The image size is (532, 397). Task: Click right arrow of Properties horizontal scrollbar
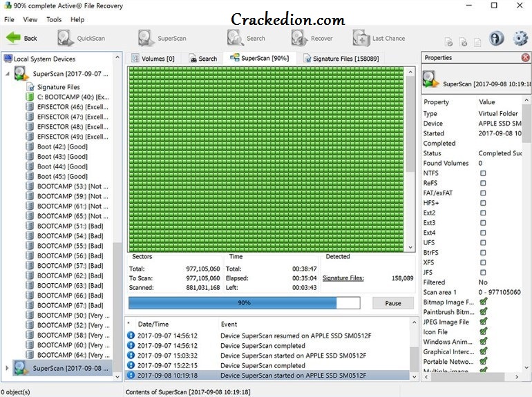517,376
